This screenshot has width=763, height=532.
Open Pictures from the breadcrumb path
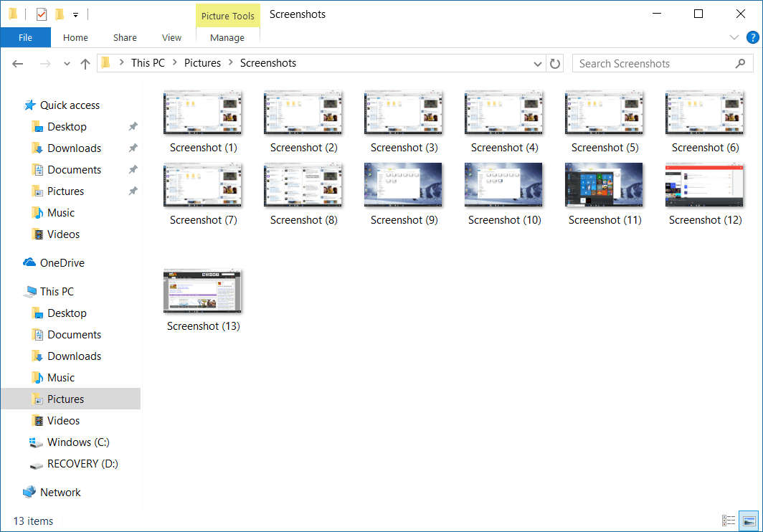pyautogui.click(x=202, y=63)
